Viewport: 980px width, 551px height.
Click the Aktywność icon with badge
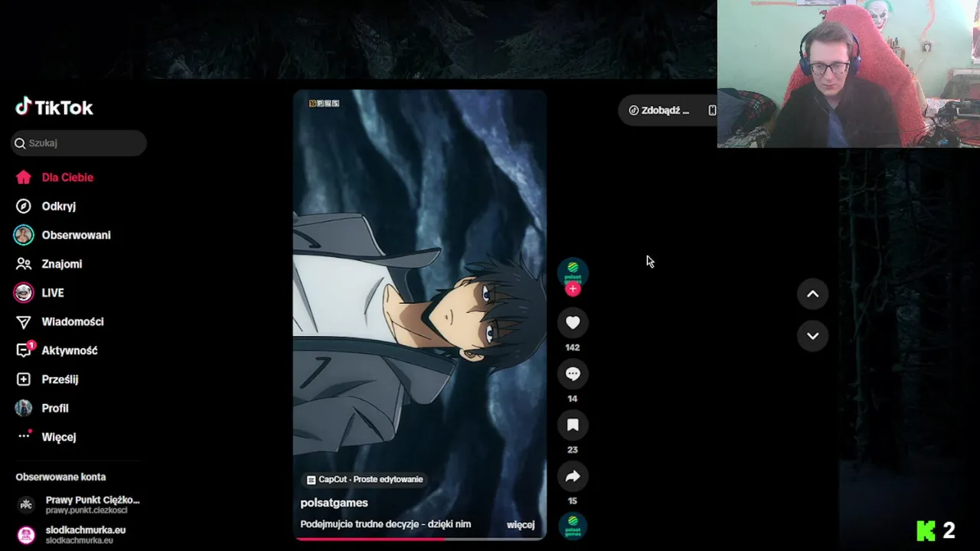click(x=24, y=350)
